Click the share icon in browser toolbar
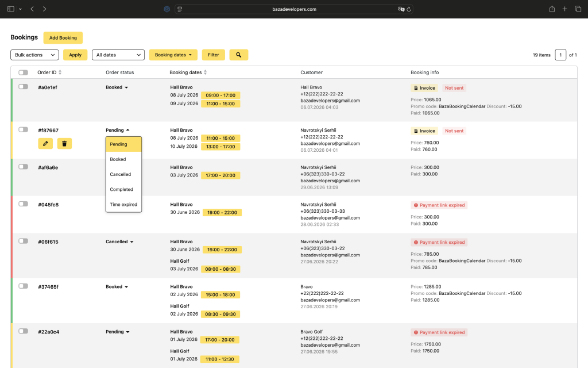 click(x=552, y=9)
